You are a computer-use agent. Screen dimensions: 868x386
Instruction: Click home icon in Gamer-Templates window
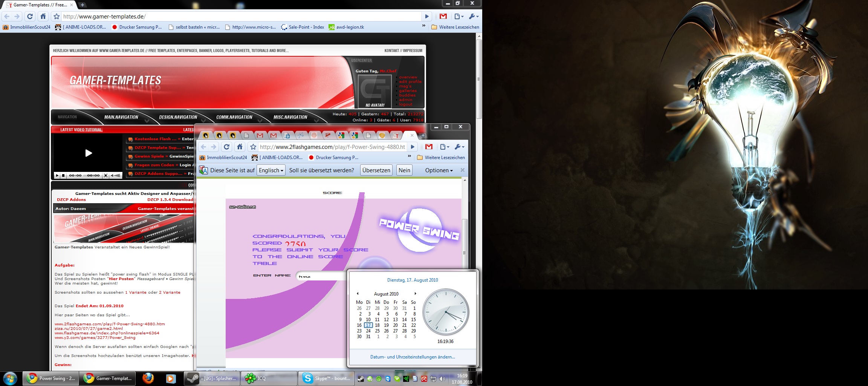point(43,16)
